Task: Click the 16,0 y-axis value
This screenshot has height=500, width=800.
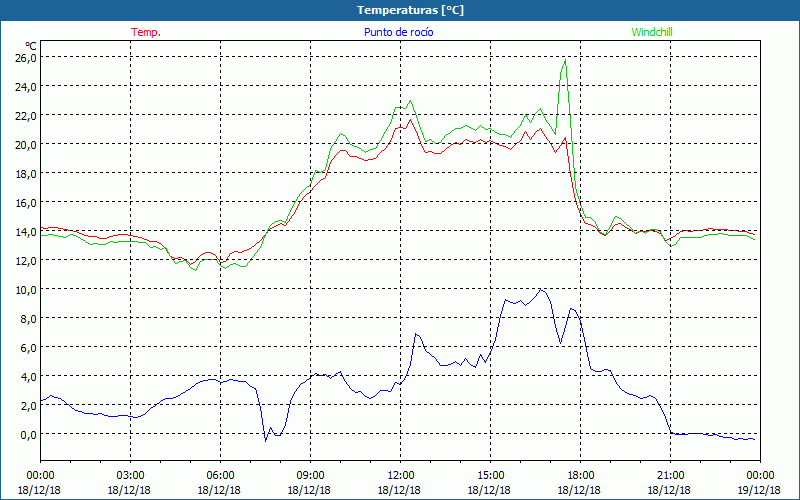Action: 26,203
